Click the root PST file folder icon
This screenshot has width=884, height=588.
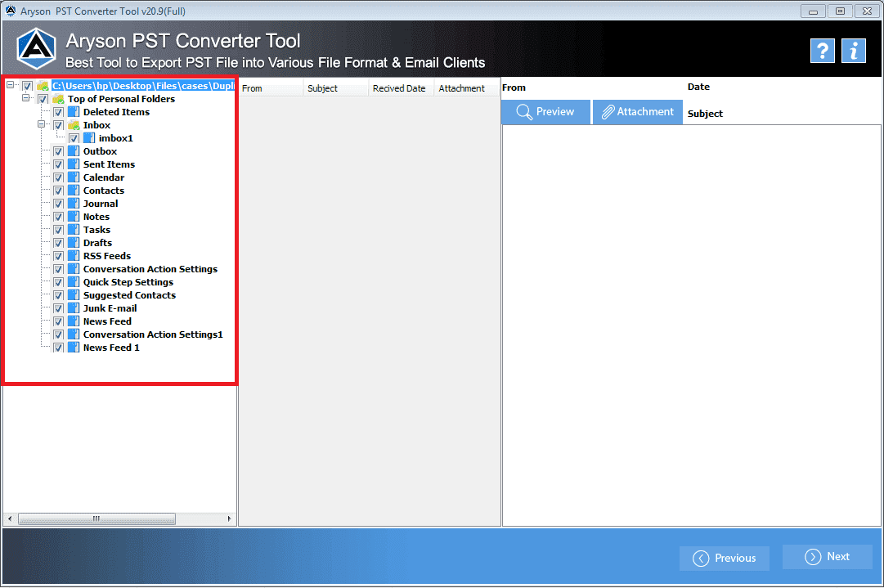pyautogui.click(x=43, y=86)
